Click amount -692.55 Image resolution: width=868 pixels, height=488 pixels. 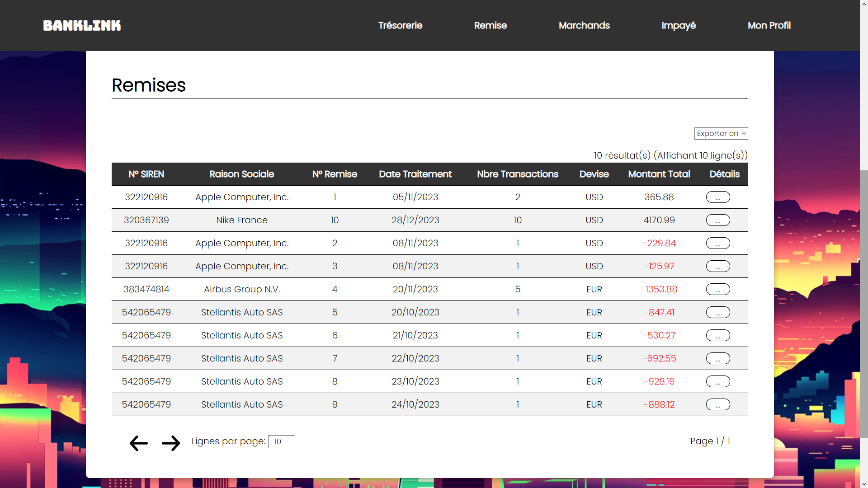[659, 358]
